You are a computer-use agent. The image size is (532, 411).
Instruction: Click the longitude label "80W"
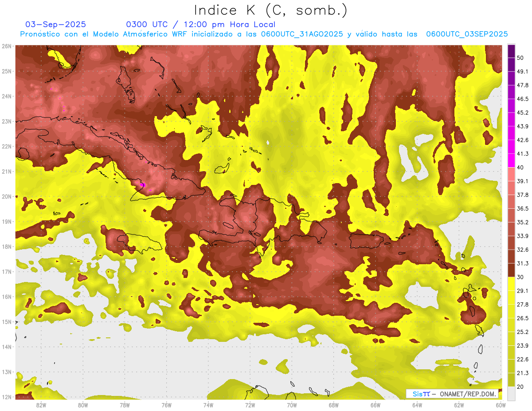coord(82,405)
